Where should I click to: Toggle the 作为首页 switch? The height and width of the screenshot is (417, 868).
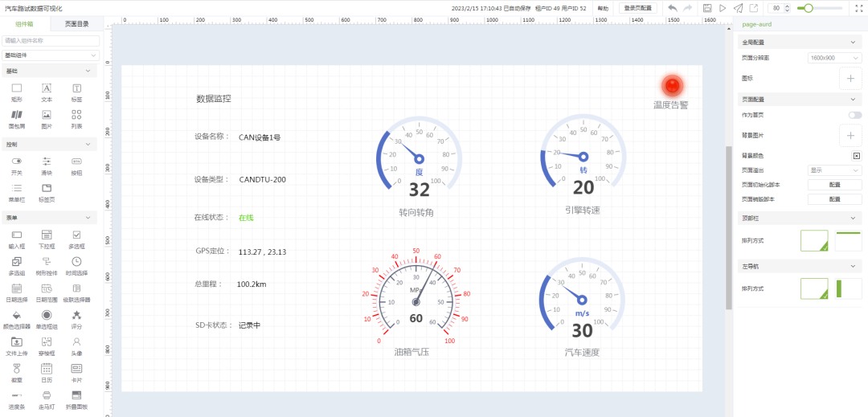[x=854, y=115]
